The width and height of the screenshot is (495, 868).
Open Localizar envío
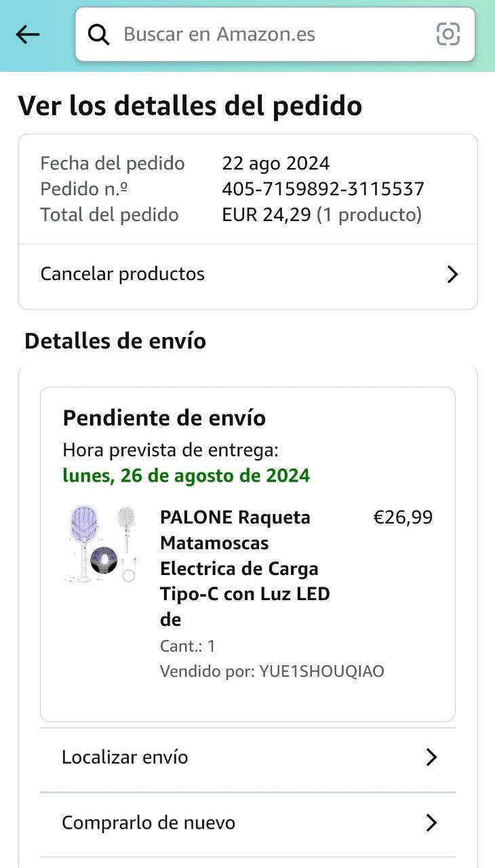point(248,757)
